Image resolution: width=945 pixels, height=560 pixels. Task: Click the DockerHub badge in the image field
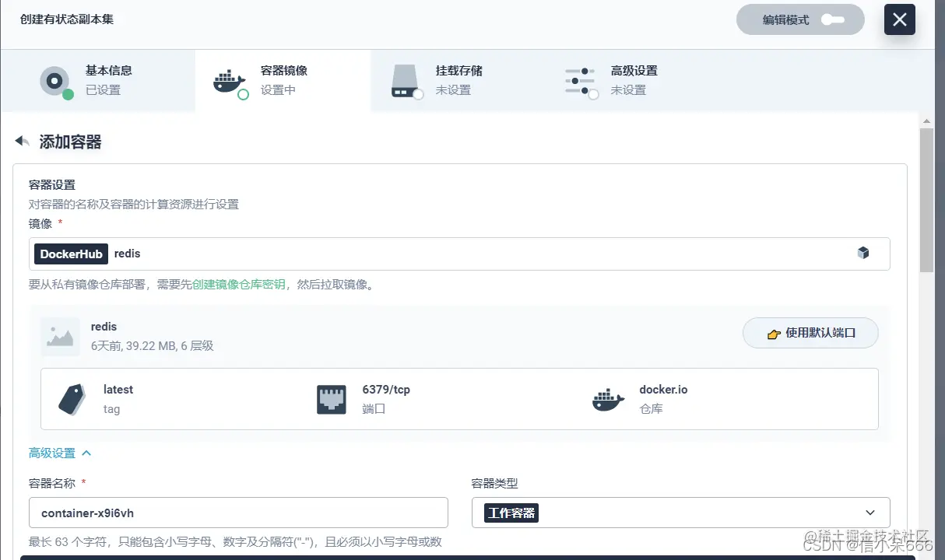[71, 254]
